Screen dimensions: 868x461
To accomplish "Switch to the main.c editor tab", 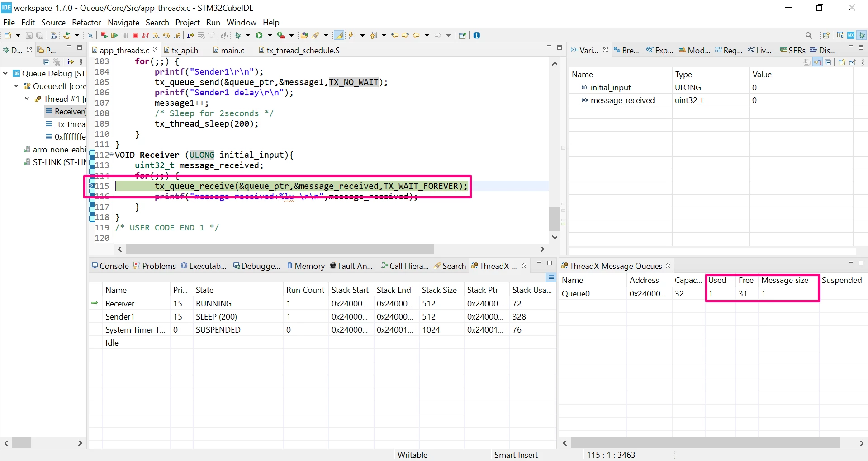I will (228, 50).
